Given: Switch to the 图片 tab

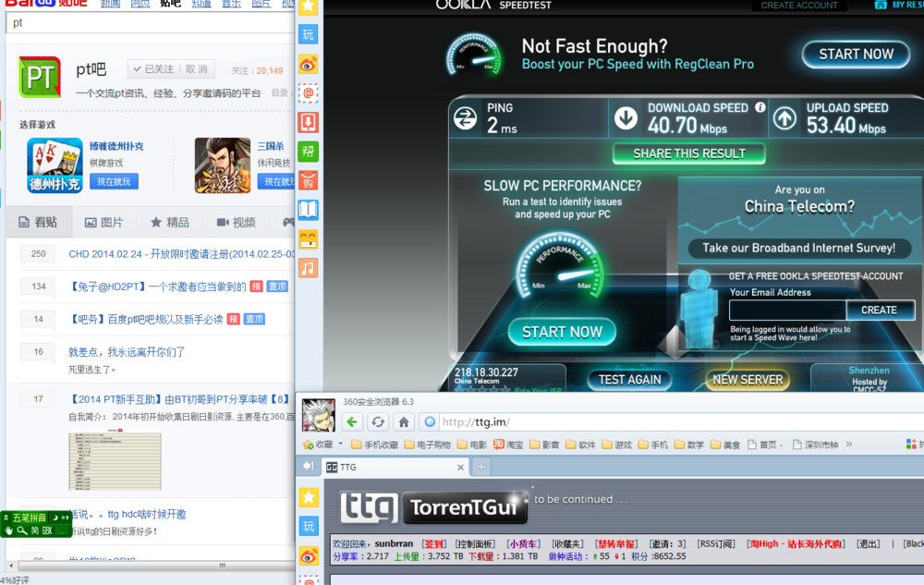Looking at the screenshot, I should (104, 222).
